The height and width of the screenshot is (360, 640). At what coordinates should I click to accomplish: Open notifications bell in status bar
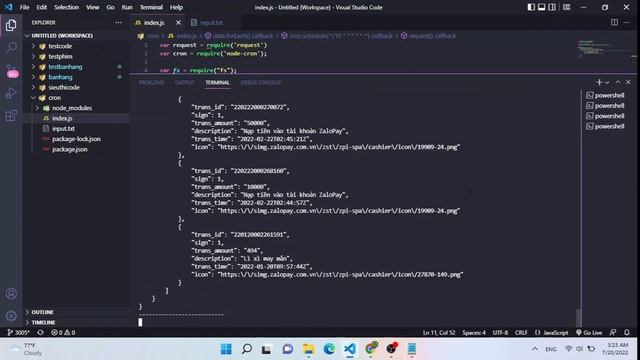pos(627,332)
